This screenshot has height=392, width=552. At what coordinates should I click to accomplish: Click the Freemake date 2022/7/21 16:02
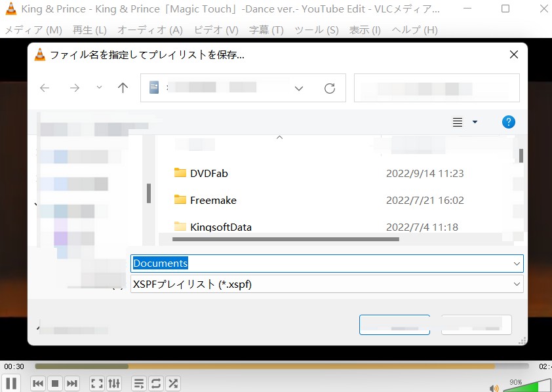[x=425, y=200]
